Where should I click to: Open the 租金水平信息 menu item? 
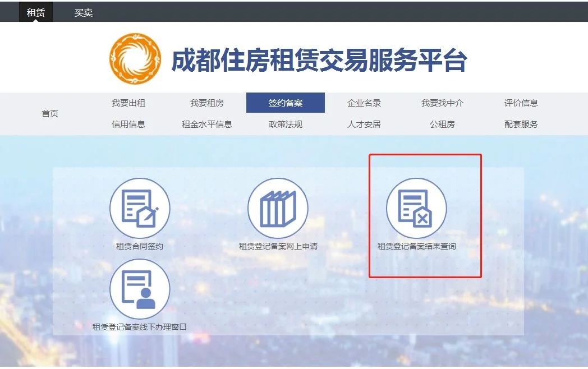point(206,124)
